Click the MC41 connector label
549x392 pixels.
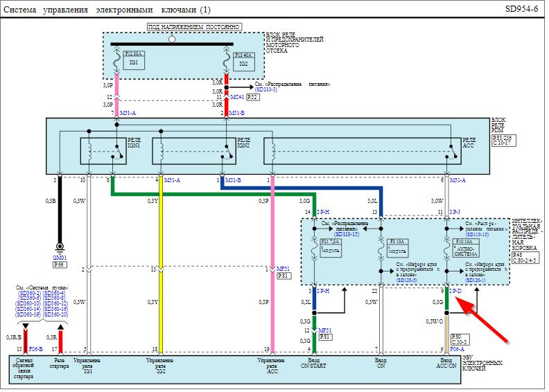click(x=237, y=97)
